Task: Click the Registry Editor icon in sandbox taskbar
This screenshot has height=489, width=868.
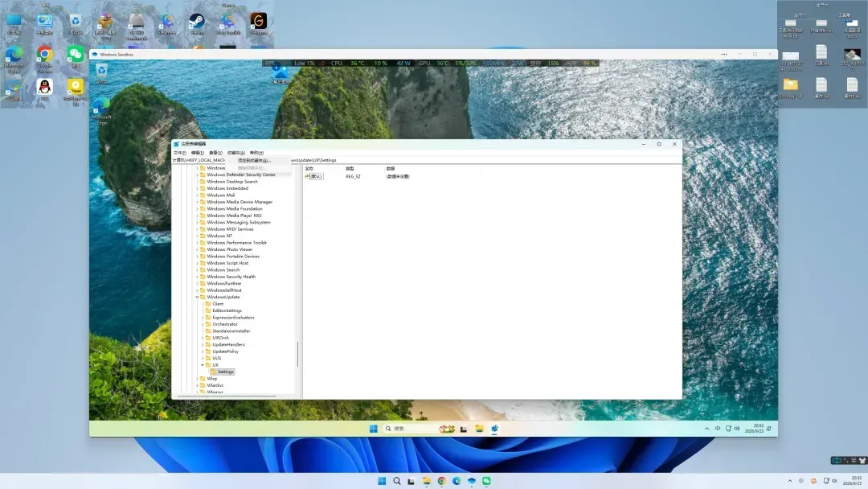Action: coord(494,429)
